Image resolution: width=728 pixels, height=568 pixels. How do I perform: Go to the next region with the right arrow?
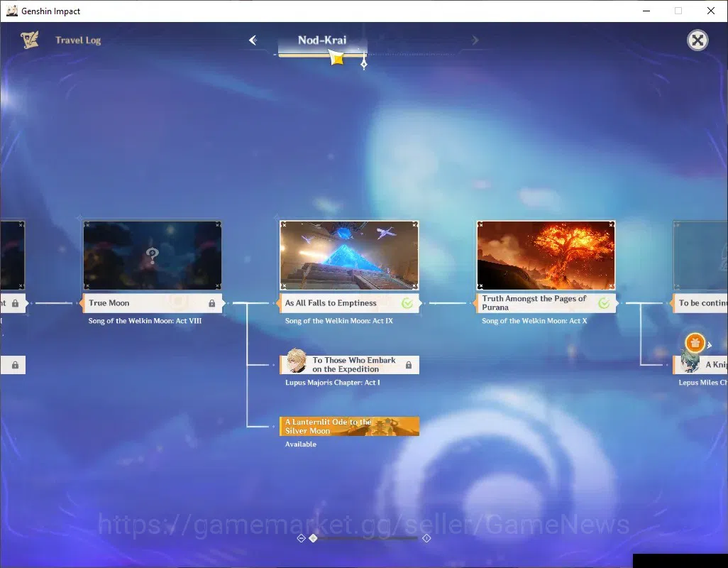475,40
